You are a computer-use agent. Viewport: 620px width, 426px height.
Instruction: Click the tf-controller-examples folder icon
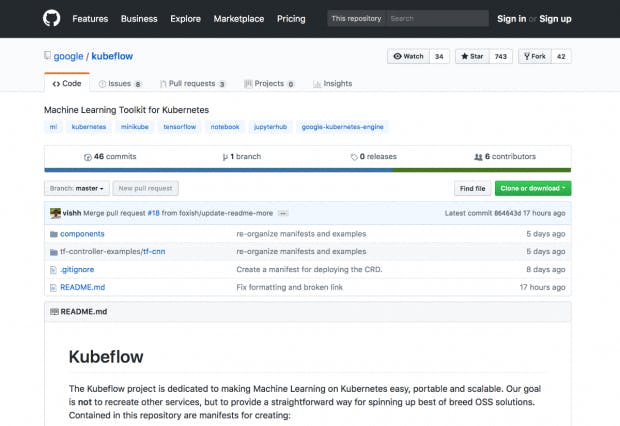coord(54,252)
